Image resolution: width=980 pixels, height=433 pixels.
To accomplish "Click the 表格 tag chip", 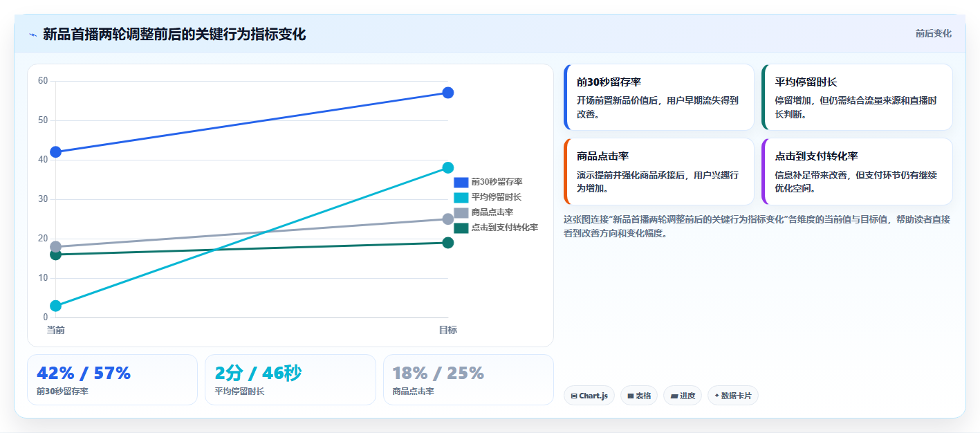I will click(x=639, y=396).
